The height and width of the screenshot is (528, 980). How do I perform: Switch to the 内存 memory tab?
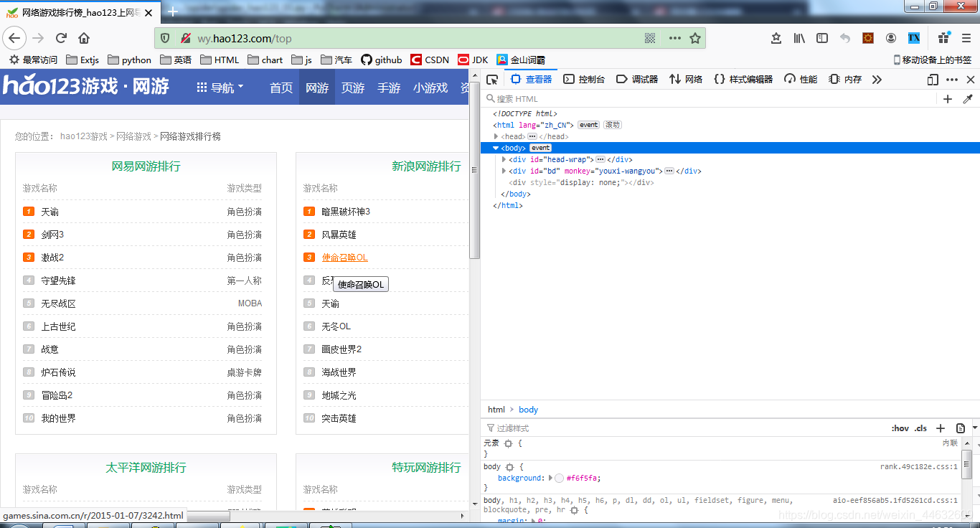845,80
